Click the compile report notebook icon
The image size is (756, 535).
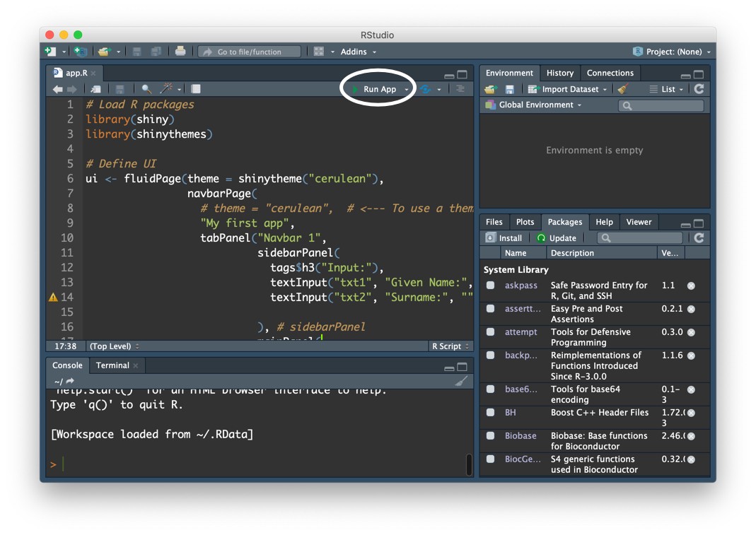click(195, 88)
